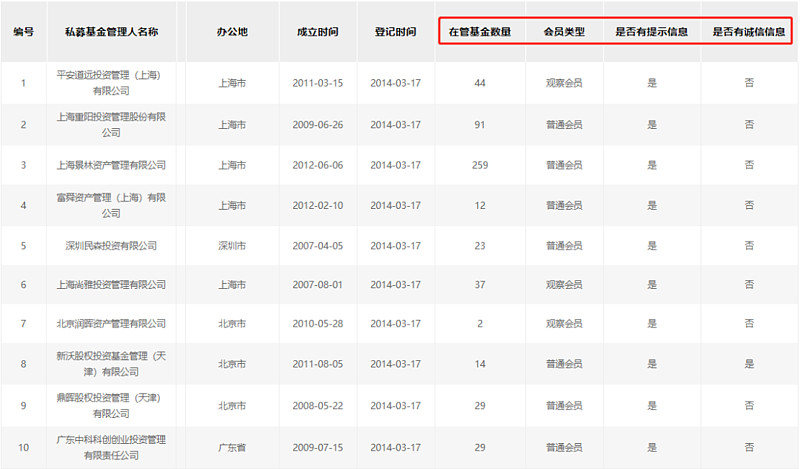Click the 办公地 column header
Screen dimensions: 800x469
[x=232, y=32]
